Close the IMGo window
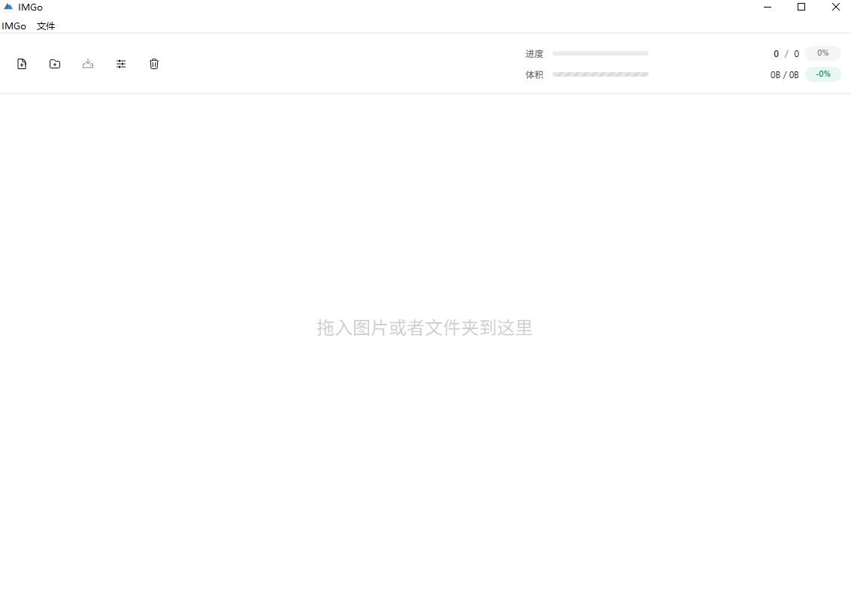Screen dimensions: 851x616 click(835, 7)
